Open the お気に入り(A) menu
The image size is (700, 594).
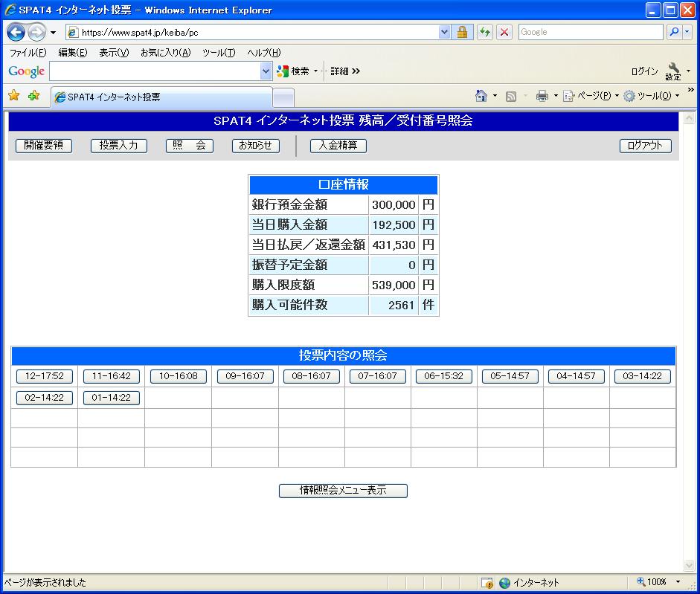click(x=166, y=53)
